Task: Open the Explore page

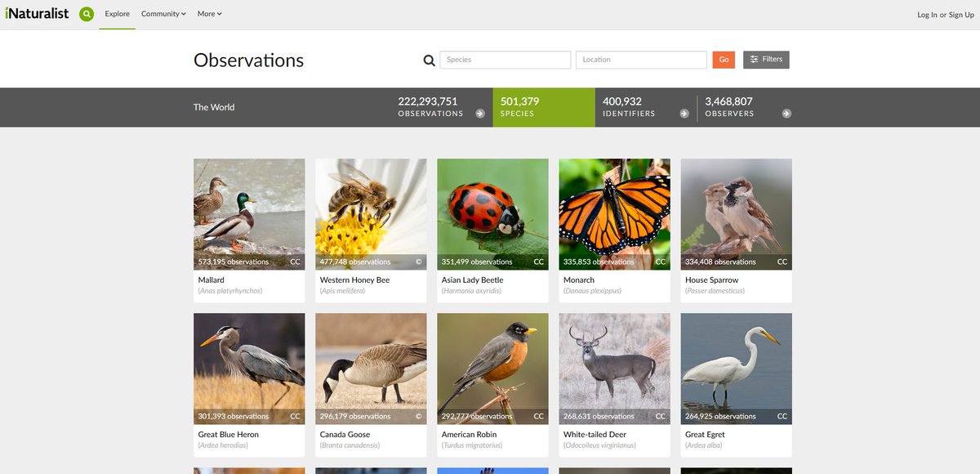Action: coord(117,14)
